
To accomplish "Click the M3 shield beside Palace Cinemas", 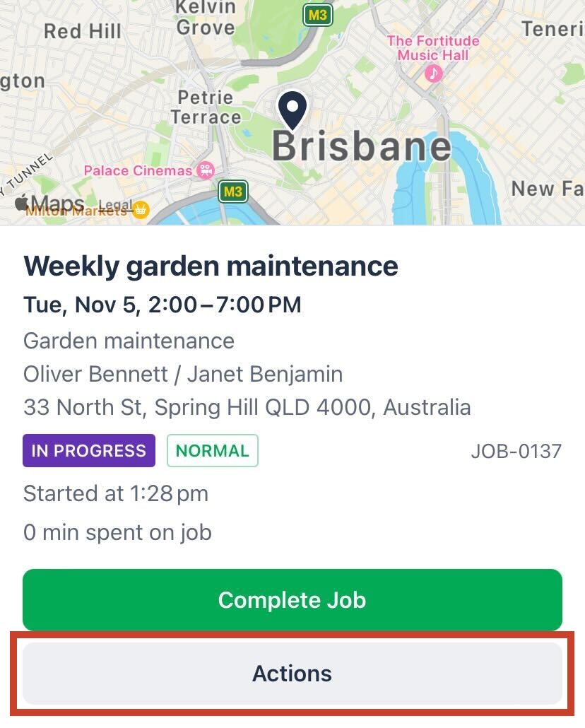I will (232, 191).
